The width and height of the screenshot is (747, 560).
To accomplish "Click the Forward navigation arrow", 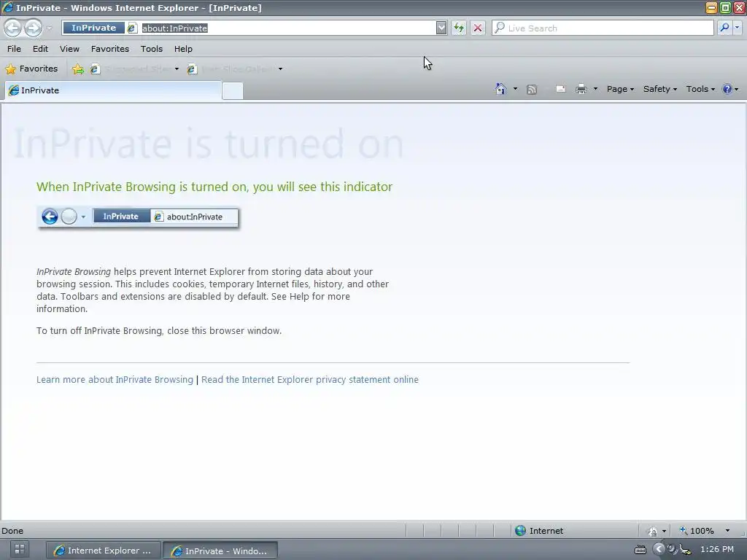I will point(33,28).
